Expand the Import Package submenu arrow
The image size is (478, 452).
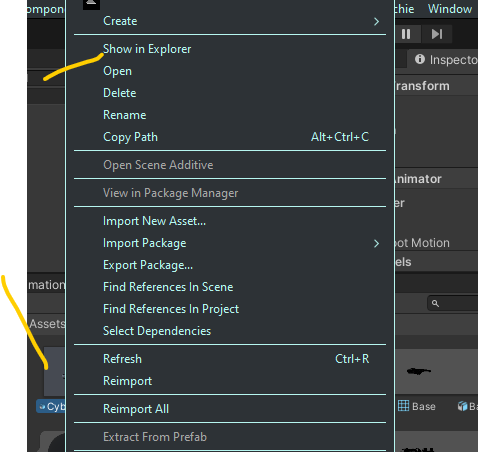click(x=376, y=244)
